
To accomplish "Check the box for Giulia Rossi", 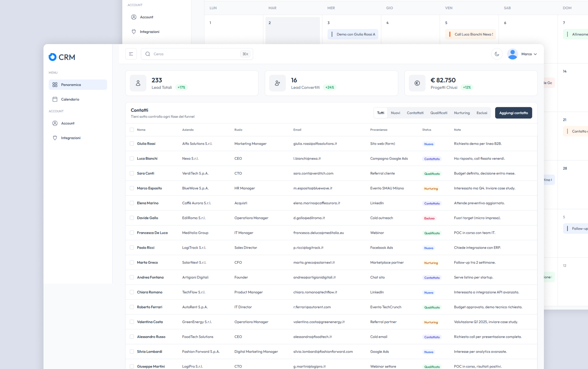I will coord(132,144).
